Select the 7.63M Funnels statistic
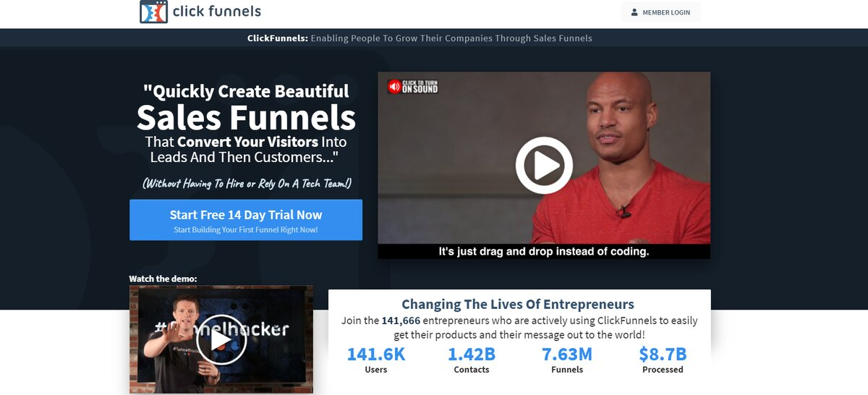Viewport: 868px width, 395px height. coord(567,360)
